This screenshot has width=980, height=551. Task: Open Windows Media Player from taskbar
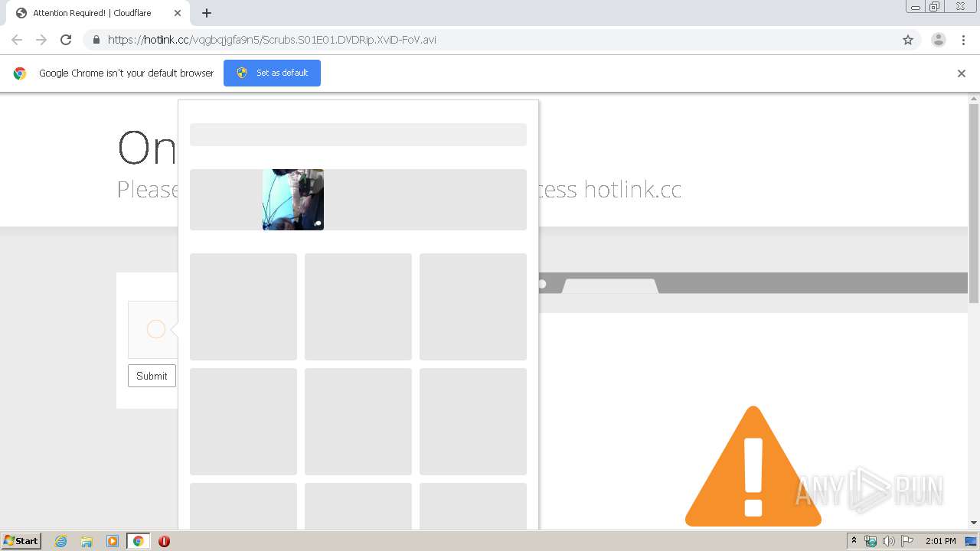tap(113, 541)
